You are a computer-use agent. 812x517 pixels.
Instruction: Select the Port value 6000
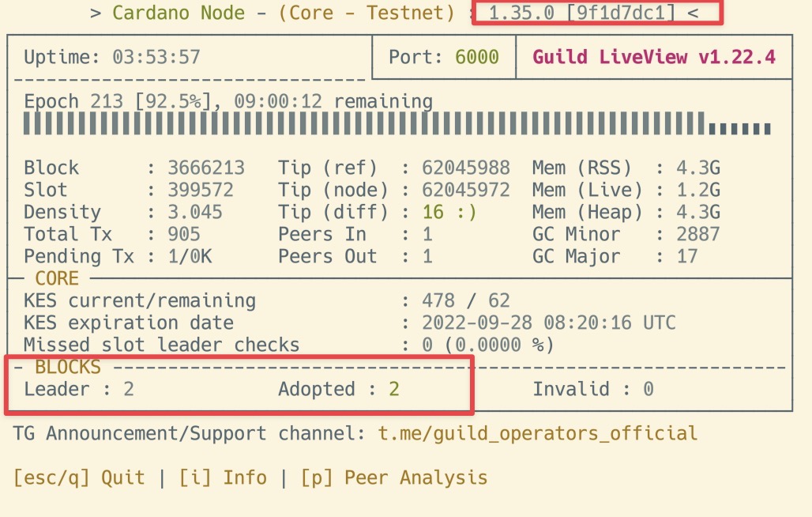pos(477,57)
